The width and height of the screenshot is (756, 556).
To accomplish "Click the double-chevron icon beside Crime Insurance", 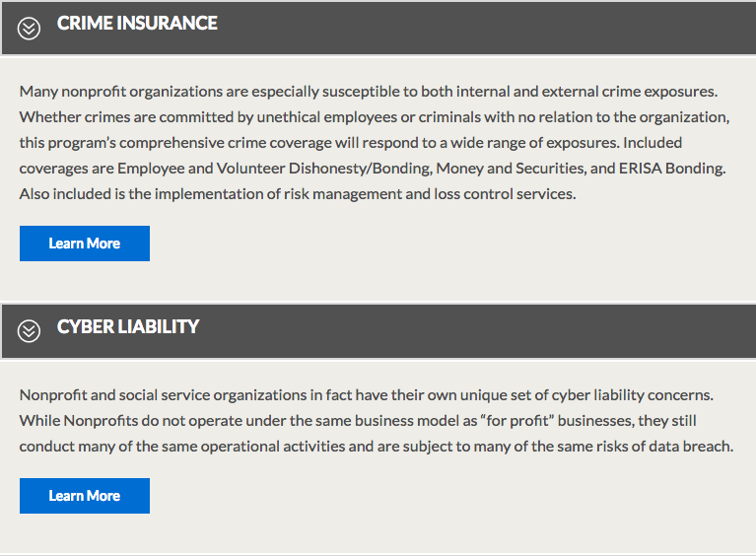I will 30,29.
